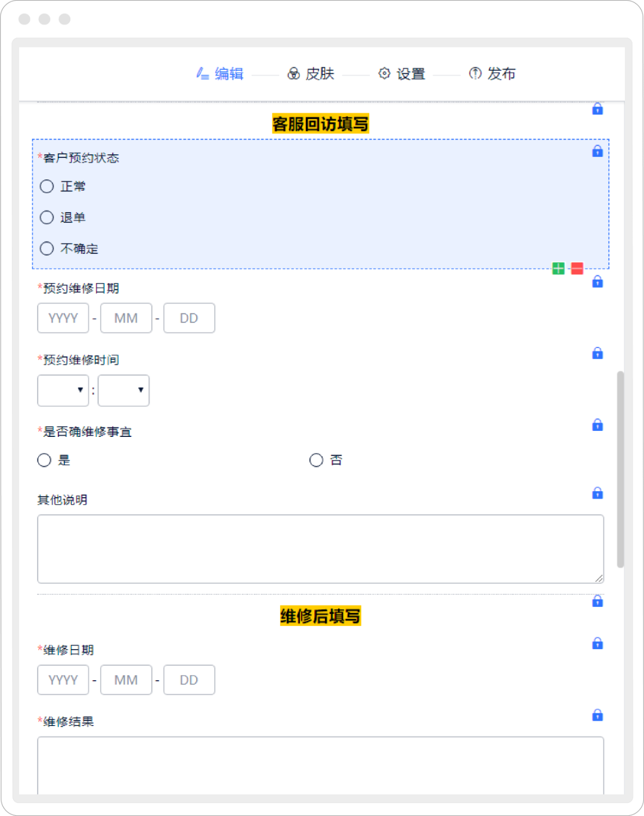The width and height of the screenshot is (644, 816).
Task: Click the vertical scrollbar thumb
Action: pos(620,469)
